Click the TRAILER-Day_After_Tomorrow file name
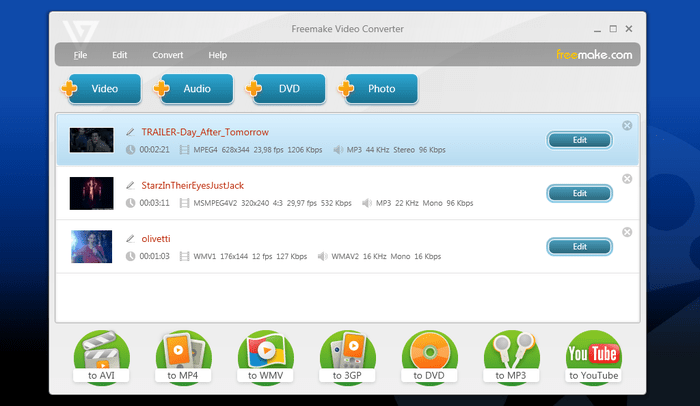The width and height of the screenshot is (700, 406). coord(205,132)
